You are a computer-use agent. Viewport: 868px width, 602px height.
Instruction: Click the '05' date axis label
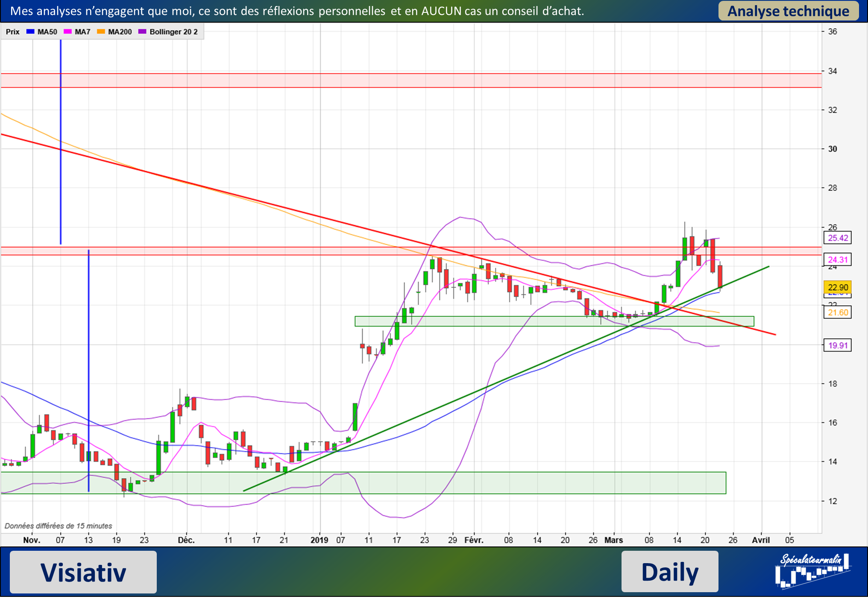pyautogui.click(x=789, y=540)
